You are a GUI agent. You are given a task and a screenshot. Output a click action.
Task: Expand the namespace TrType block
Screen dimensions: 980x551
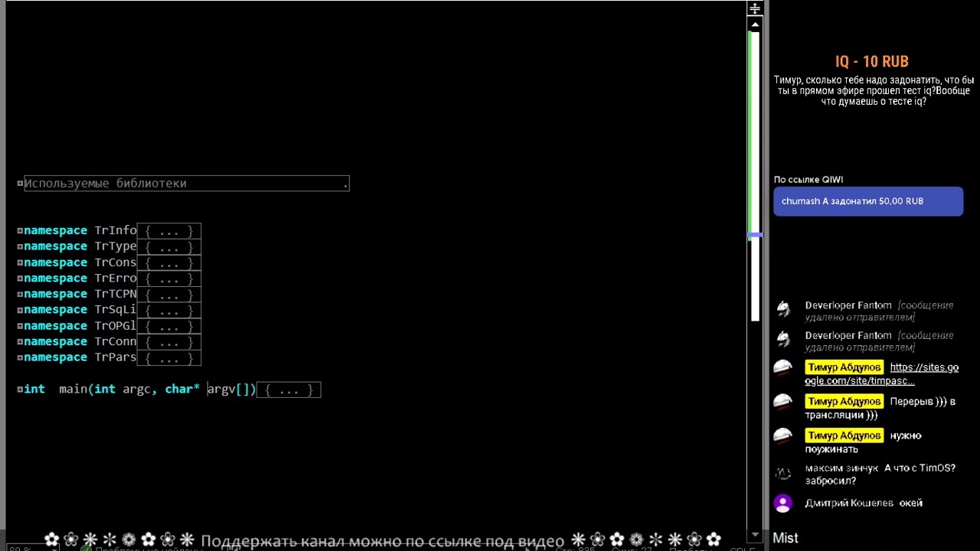click(20, 246)
